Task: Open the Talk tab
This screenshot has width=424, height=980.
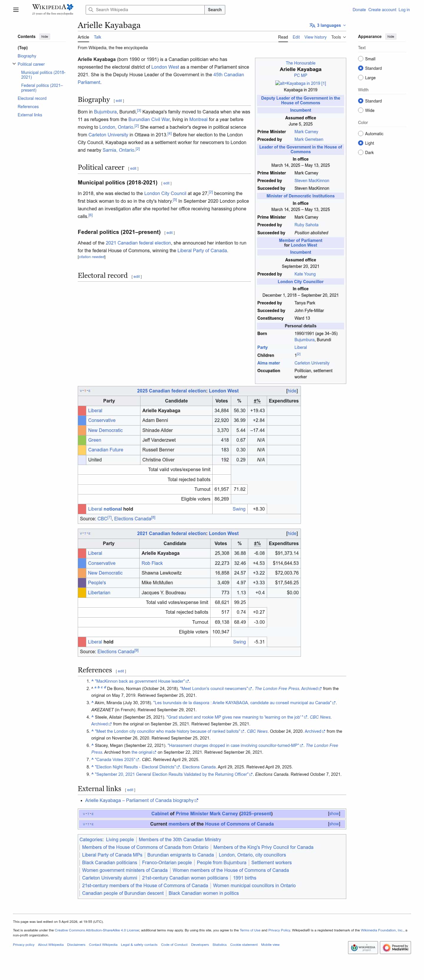Action: pos(97,37)
